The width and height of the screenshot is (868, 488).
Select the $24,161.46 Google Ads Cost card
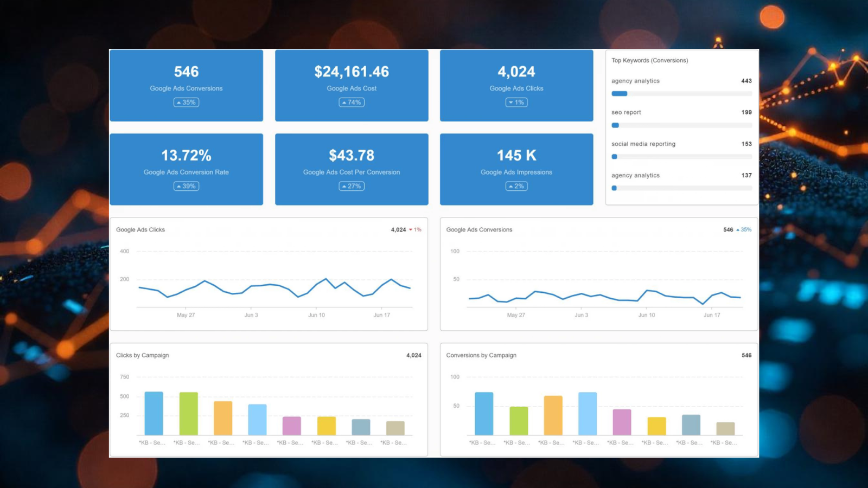(x=352, y=86)
